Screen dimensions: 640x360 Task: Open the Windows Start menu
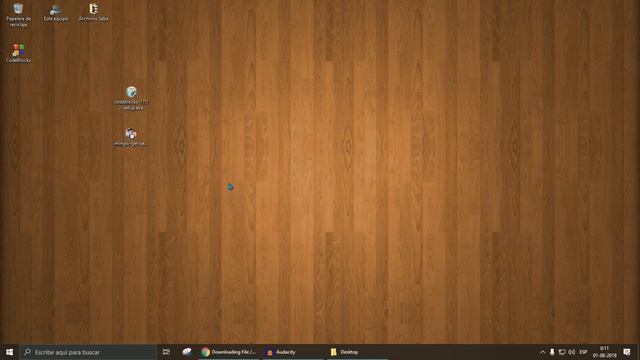click(9, 352)
